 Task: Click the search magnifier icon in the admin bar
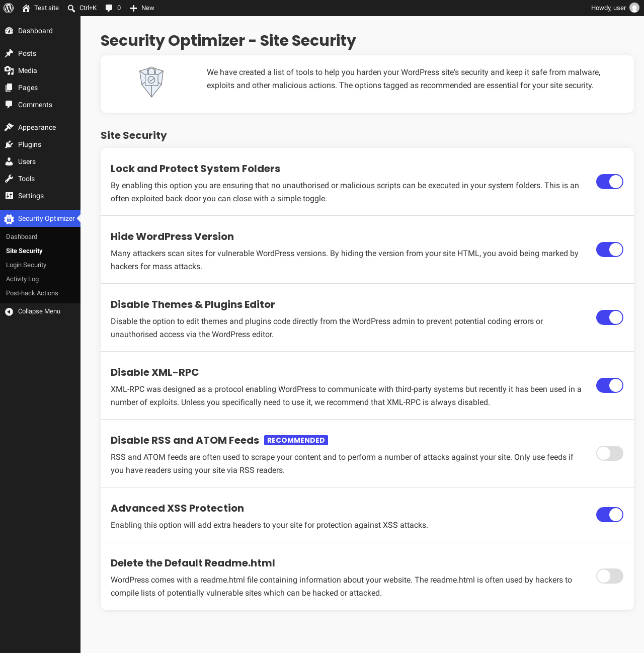coord(71,8)
